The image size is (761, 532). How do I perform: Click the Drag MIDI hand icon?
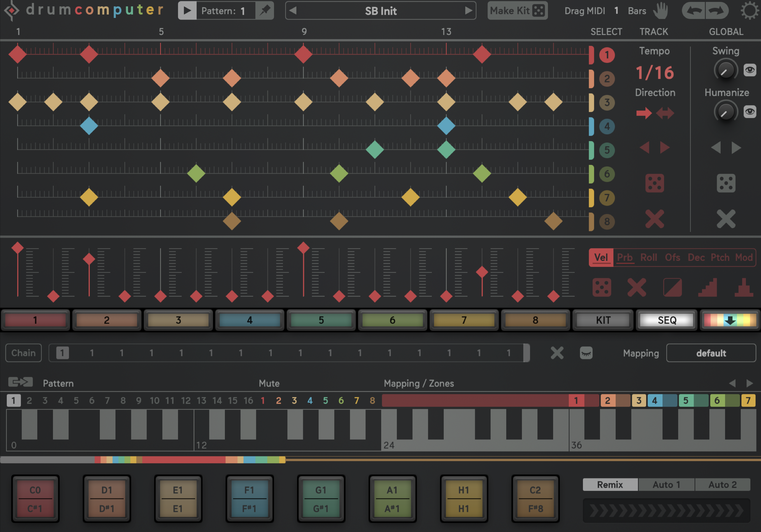pyautogui.click(x=660, y=11)
